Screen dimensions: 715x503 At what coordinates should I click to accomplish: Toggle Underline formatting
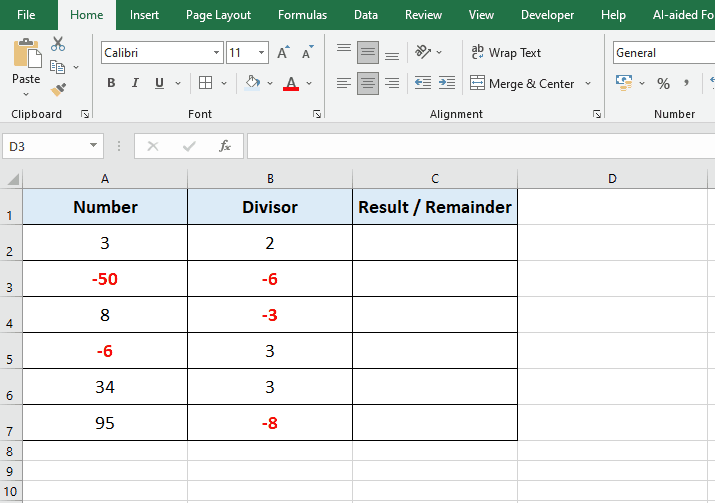159,83
